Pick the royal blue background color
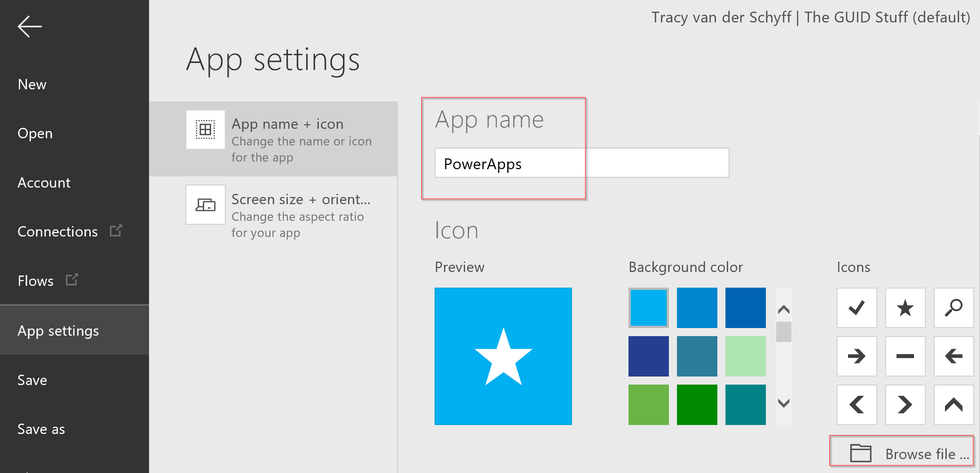Viewport: 980px width, 473px height. pos(746,308)
